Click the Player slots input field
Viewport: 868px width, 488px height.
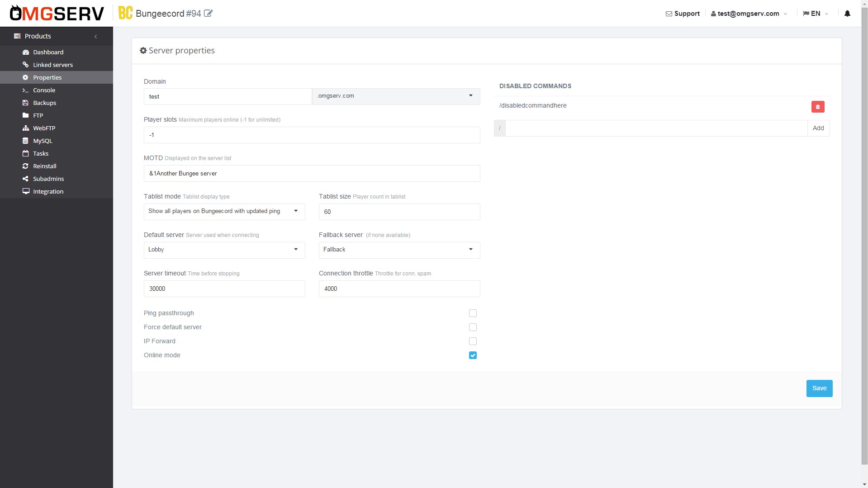(312, 135)
